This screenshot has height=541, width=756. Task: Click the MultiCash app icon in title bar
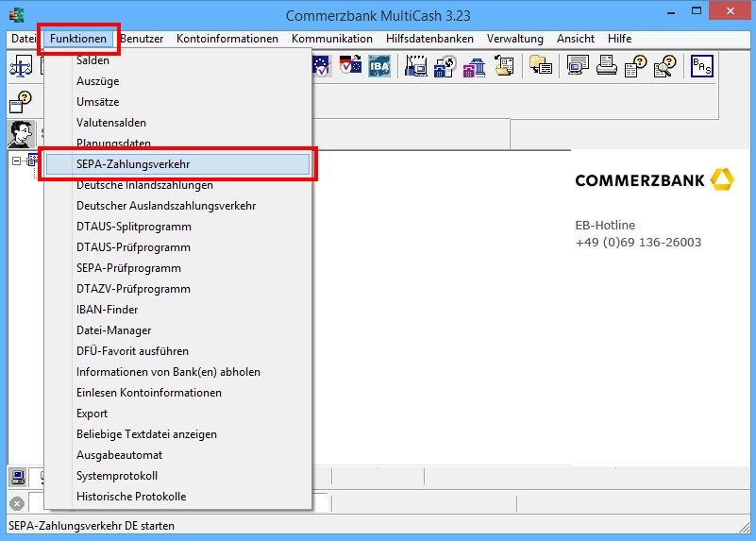pyautogui.click(x=16, y=15)
